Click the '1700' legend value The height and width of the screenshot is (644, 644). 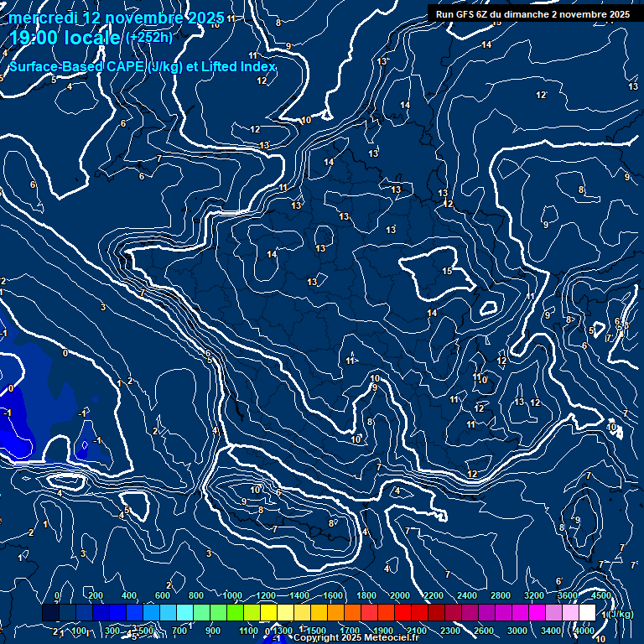(350, 631)
